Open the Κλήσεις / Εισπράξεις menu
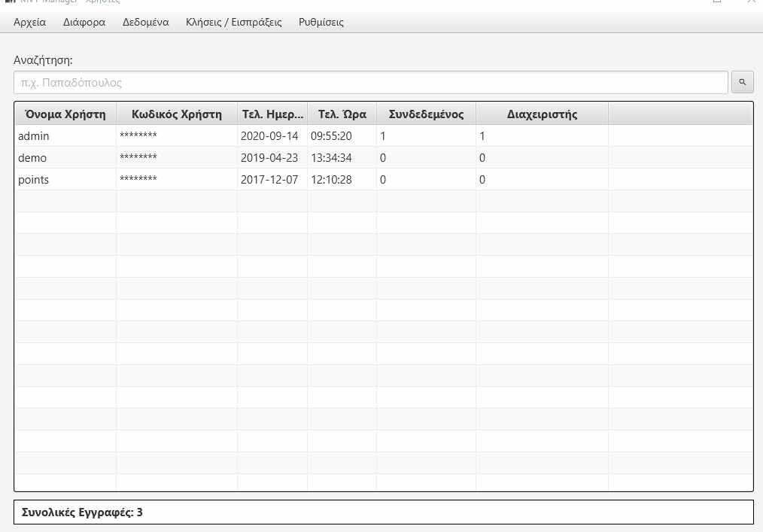This screenshot has height=532, width=763. 233,23
